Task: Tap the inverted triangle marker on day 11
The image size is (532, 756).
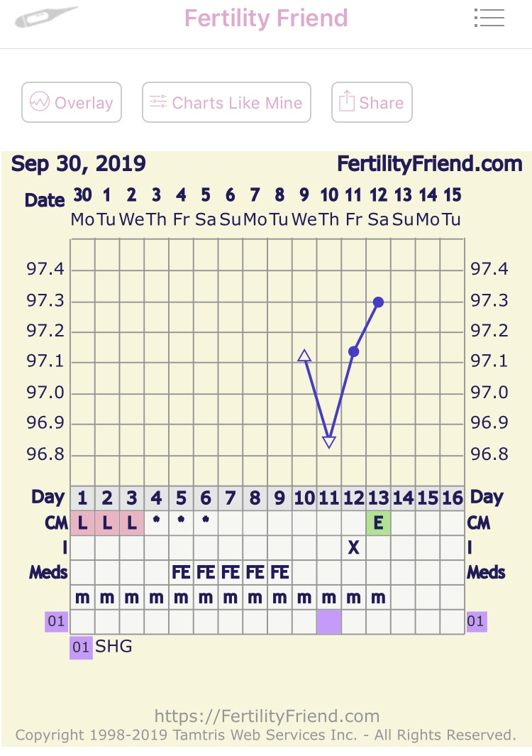Action: pos(329,442)
